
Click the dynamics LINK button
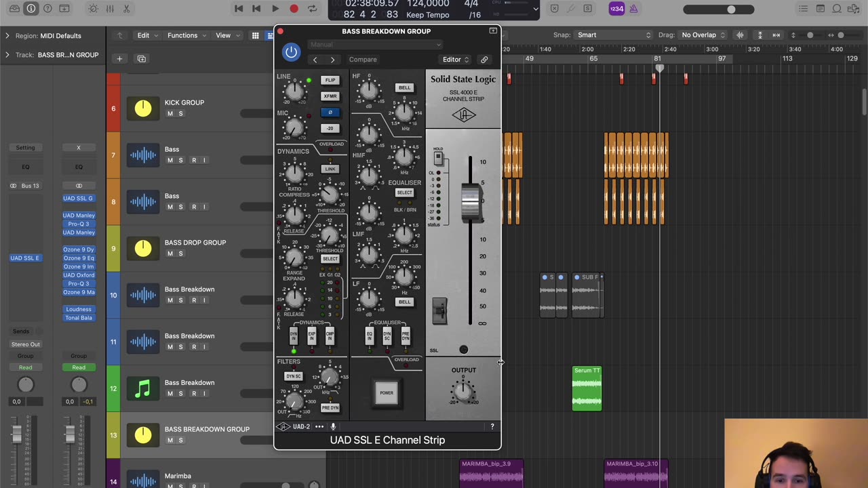coord(330,169)
